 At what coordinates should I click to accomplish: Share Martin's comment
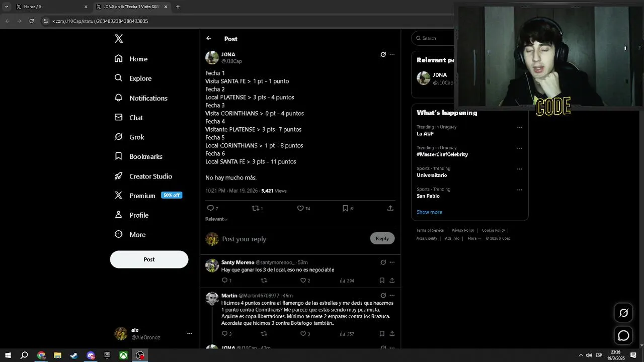pyautogui.click(x=392, y=333)
